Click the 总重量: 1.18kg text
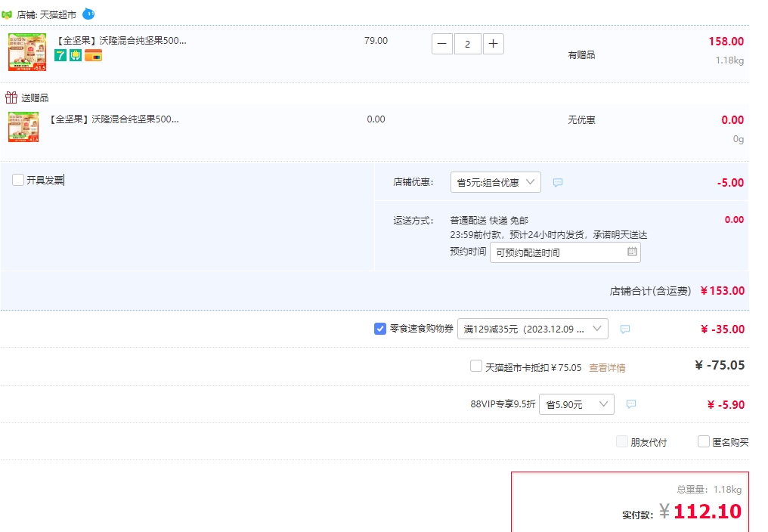Viewport: 768px width, 532px height. tap(709, 490)
